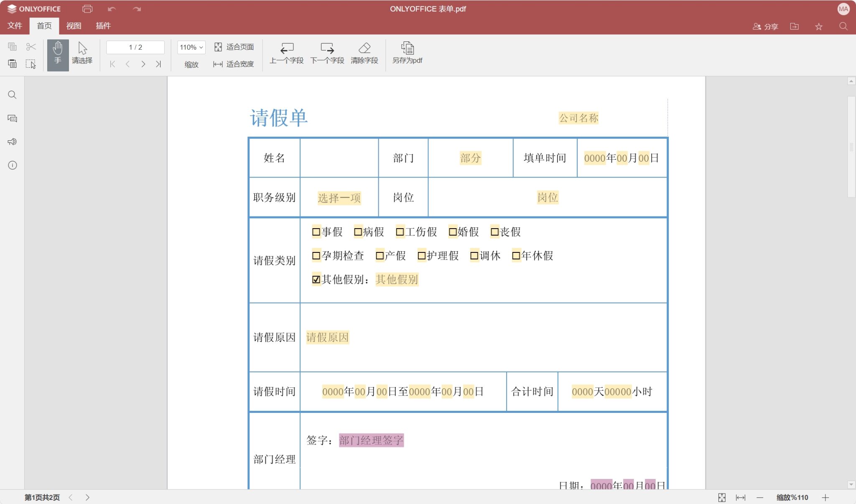Click the vertical scrollbar thumb
The image size is (856, 504).
coord(851,147)
